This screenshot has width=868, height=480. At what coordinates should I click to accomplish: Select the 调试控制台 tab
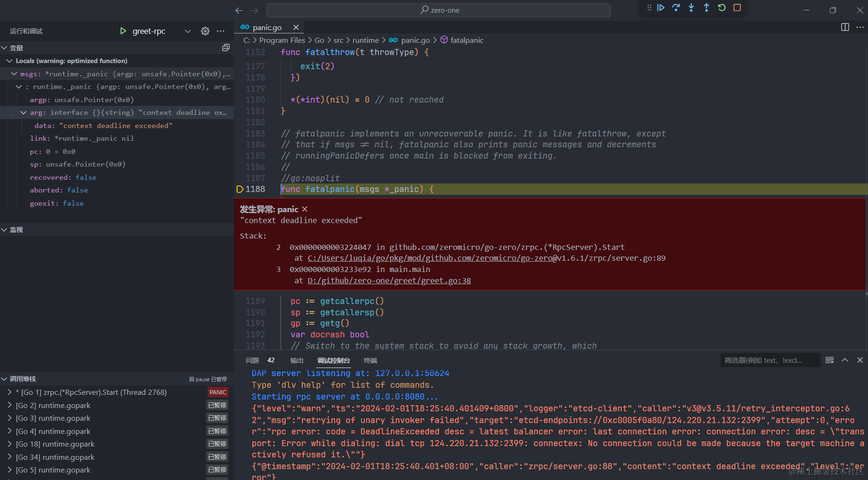(x=333, y=360)
